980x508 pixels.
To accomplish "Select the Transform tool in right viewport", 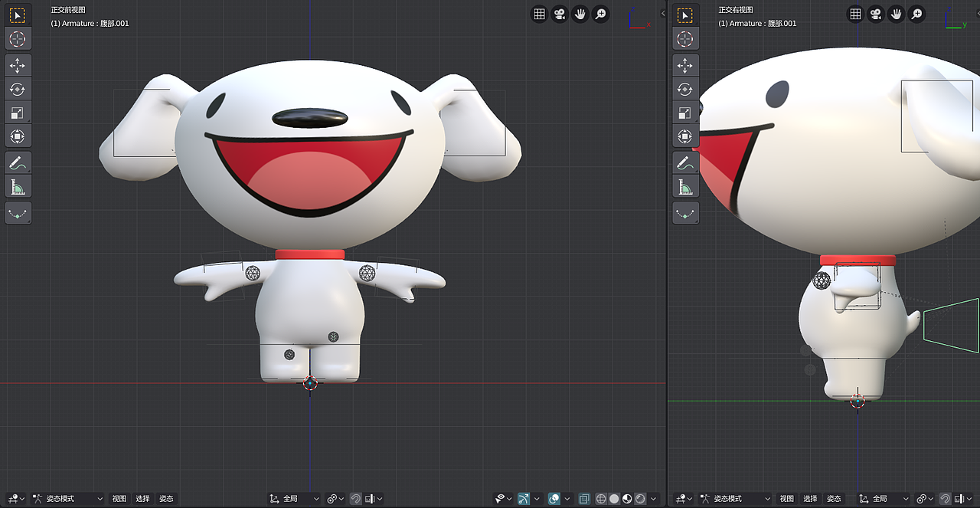I will [x=685, y=136].
